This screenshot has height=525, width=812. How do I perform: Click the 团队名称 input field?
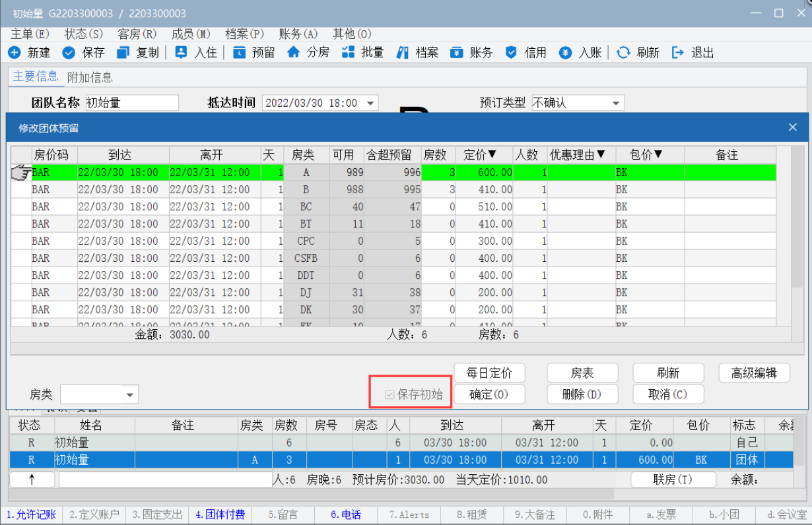pos(132,103)
